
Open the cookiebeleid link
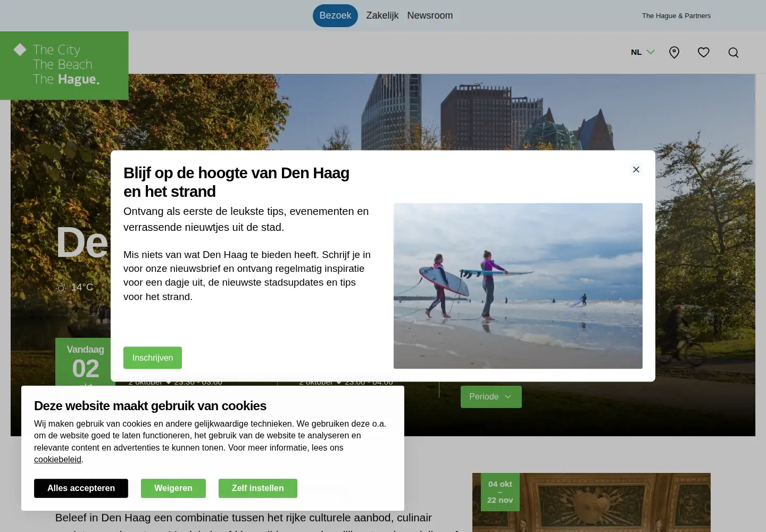tap(57, 460)
